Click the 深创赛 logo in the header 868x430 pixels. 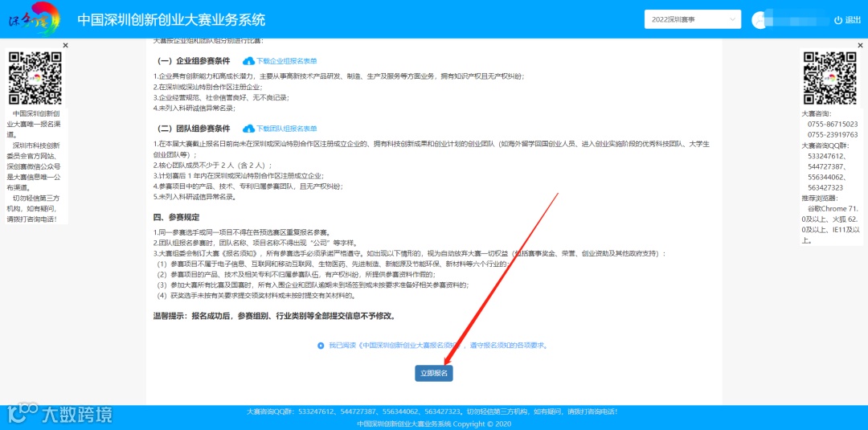(35, 18)
